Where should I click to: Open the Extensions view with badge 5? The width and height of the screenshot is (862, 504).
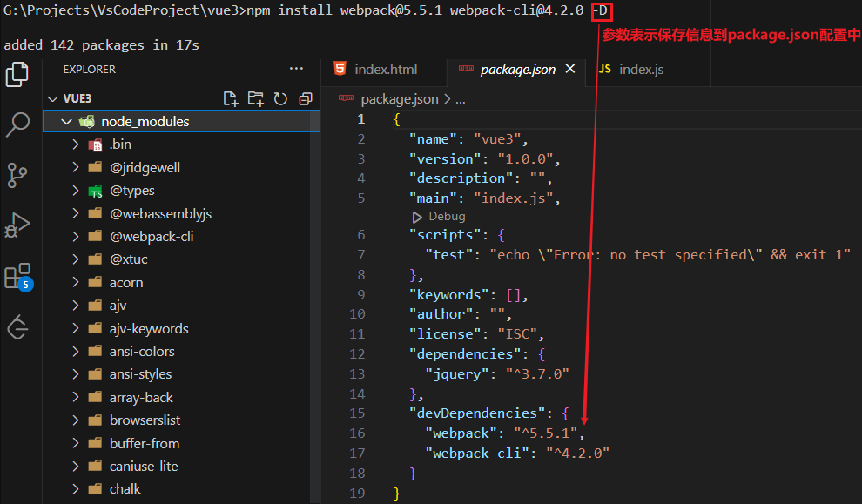coord(18,277)
